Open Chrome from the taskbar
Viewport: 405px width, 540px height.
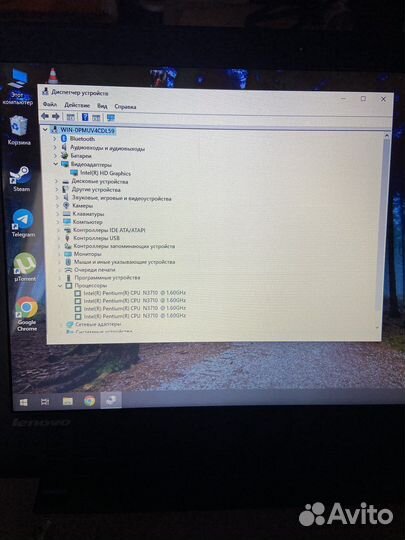click(90, 401)
